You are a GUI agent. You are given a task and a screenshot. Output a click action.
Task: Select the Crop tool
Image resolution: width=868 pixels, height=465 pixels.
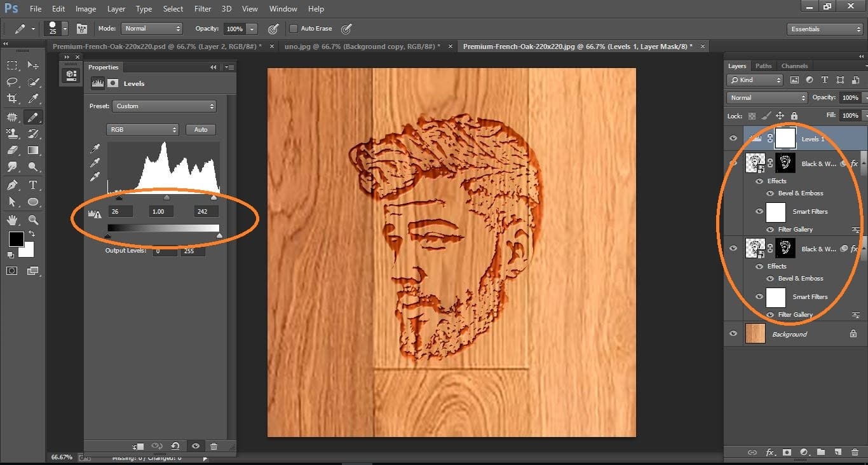[x=11, y=99]
